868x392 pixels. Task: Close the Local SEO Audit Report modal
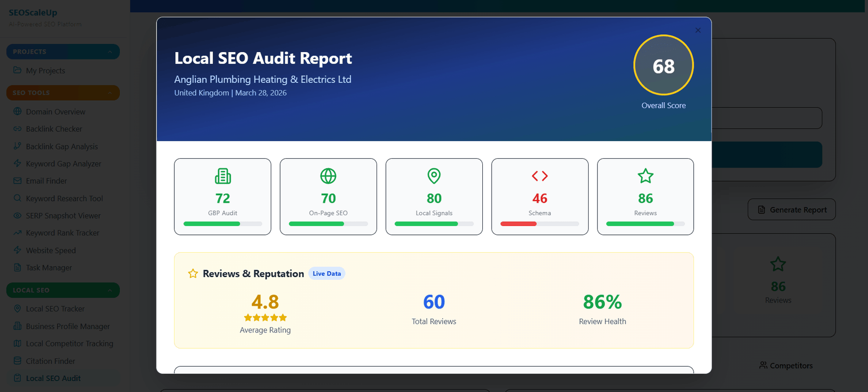[x=698, y=30]
